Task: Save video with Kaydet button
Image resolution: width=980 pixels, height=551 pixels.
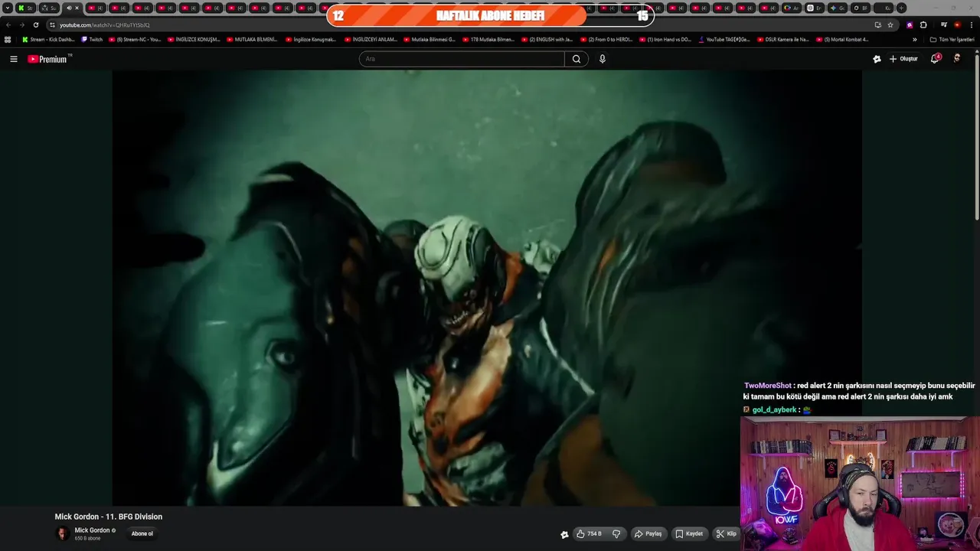Action: [x=689, y=534]
